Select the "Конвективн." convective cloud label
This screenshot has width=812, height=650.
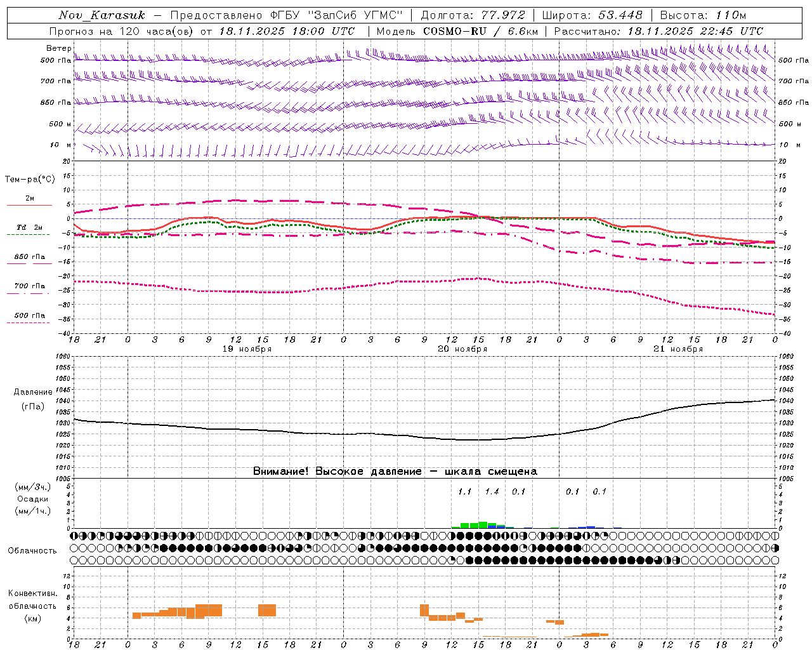click(32, 594)
